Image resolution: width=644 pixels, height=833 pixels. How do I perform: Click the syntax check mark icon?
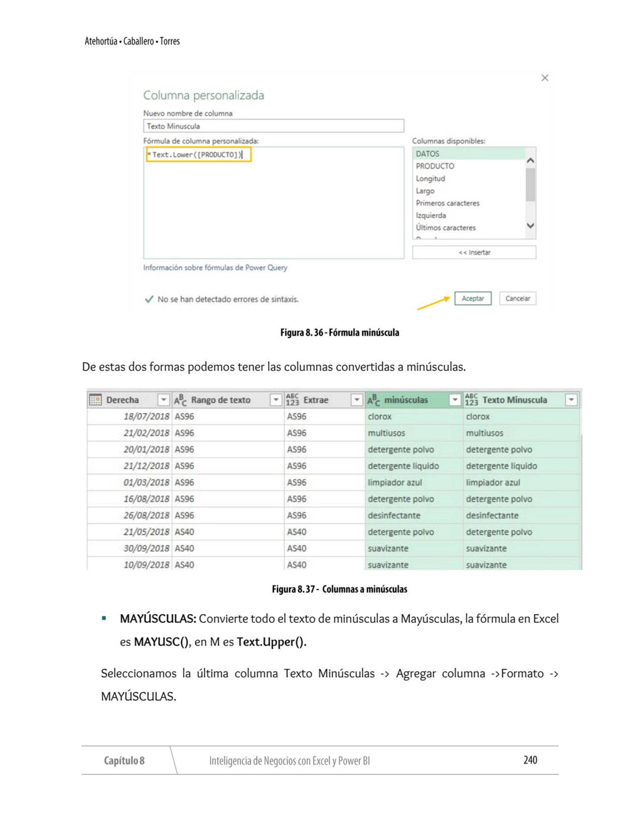[x=149, y=299]
